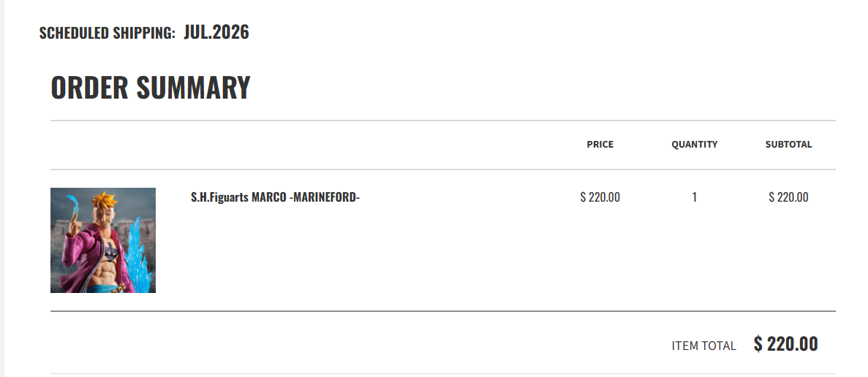Click the SCHEDULED SHIPPING label

pyautogui.click(x=107, y=33)
